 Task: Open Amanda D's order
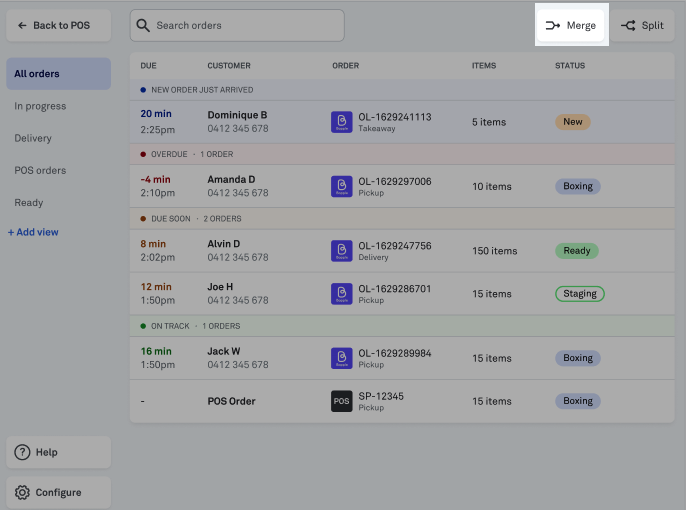pyautogui.click(x=402, y=186)
